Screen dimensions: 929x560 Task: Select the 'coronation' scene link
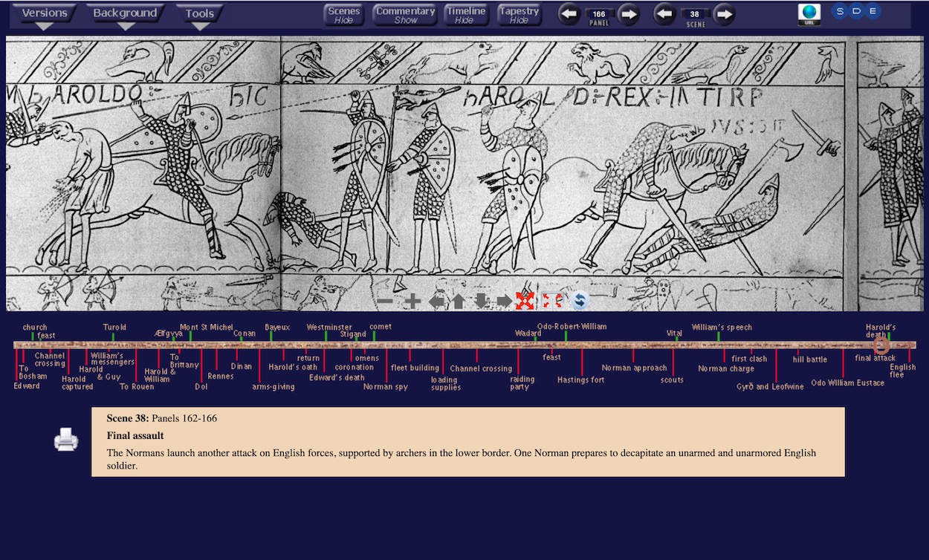coord(355,368)
